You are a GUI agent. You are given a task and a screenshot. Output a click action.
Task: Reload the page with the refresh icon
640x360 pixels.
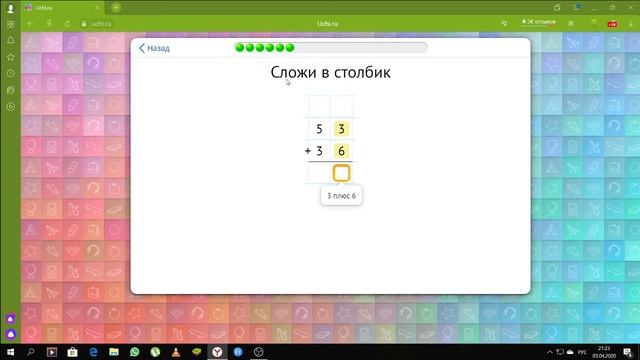[67, 24]
